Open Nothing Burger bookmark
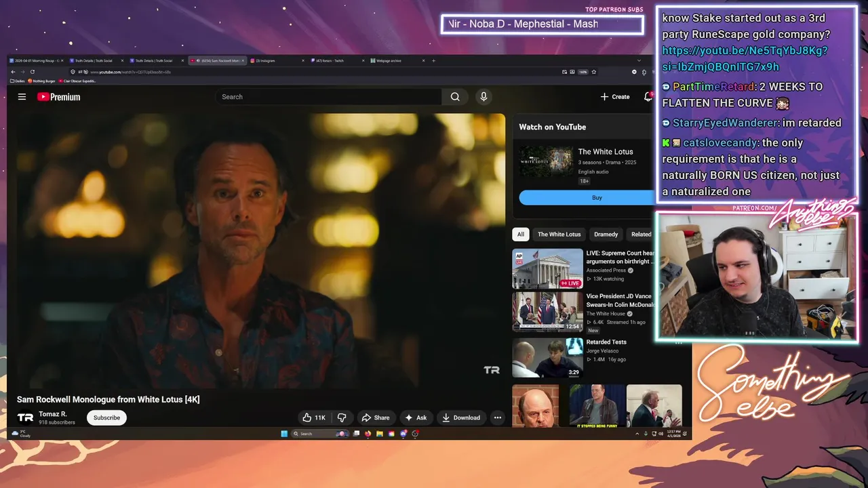The width and height of the screenshot is (868, 488). point(41,81)
